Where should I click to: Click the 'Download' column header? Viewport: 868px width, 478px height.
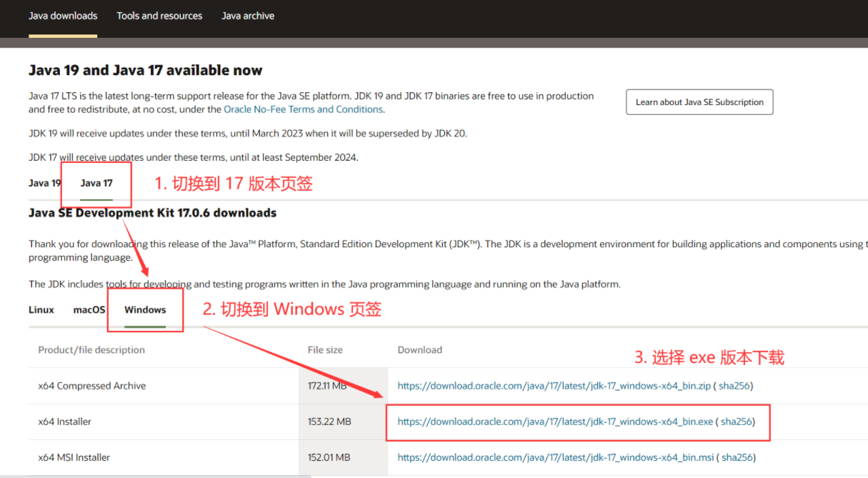(x=419, y=350)
